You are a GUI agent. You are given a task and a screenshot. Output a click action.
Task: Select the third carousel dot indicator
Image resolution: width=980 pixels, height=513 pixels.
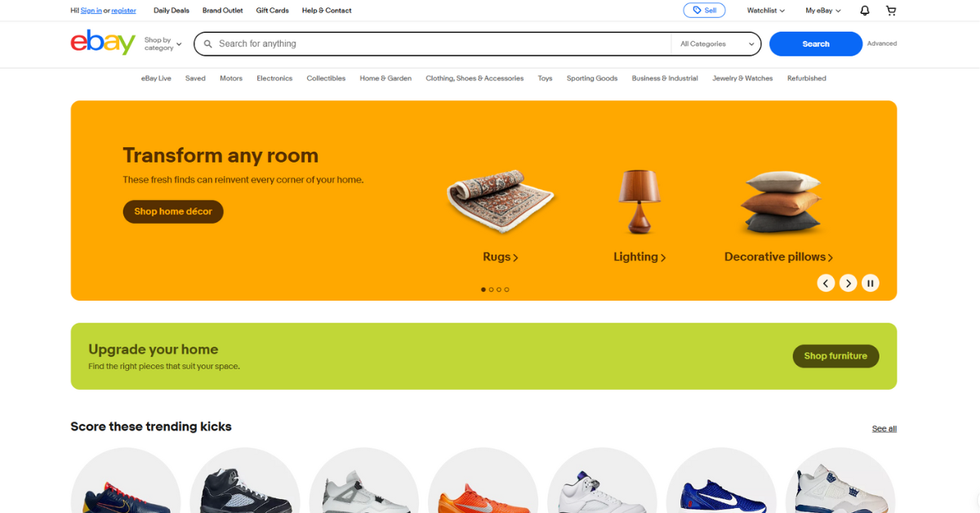point(499,289)
